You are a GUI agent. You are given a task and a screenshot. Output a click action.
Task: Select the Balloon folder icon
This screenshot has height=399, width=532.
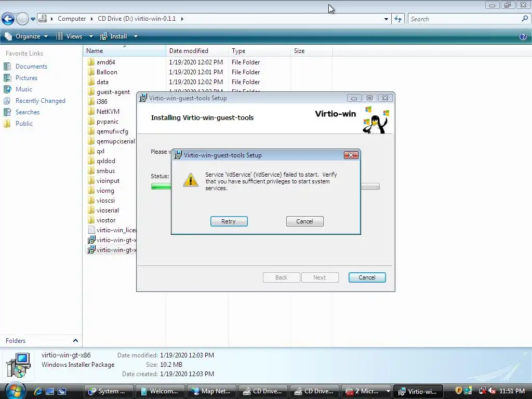91,72
